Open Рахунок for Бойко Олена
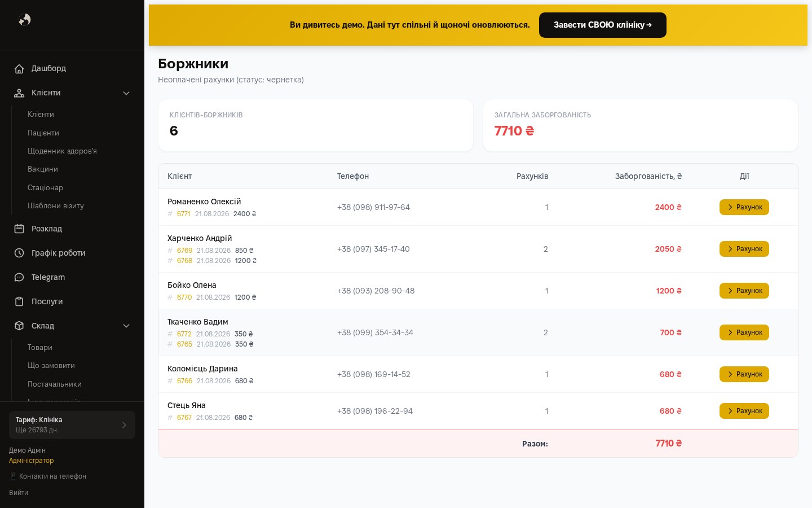The height and width of the screenshot is (508, 812). pos(744,291)
